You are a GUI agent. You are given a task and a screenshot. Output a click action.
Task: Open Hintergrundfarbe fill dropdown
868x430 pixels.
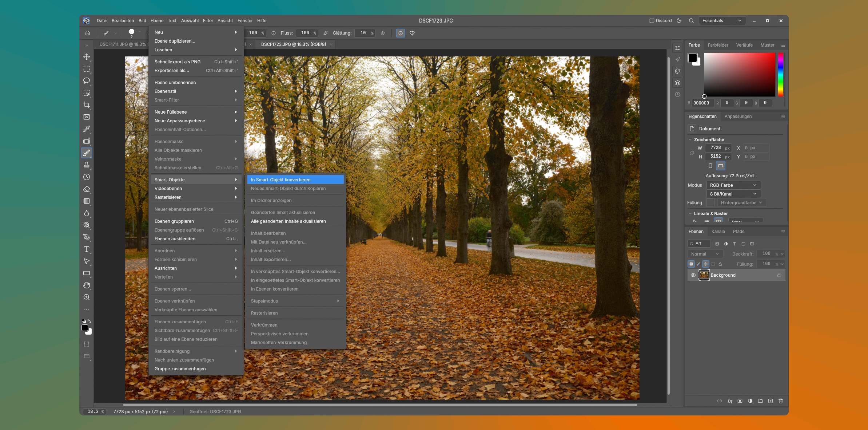click(742, 203)
